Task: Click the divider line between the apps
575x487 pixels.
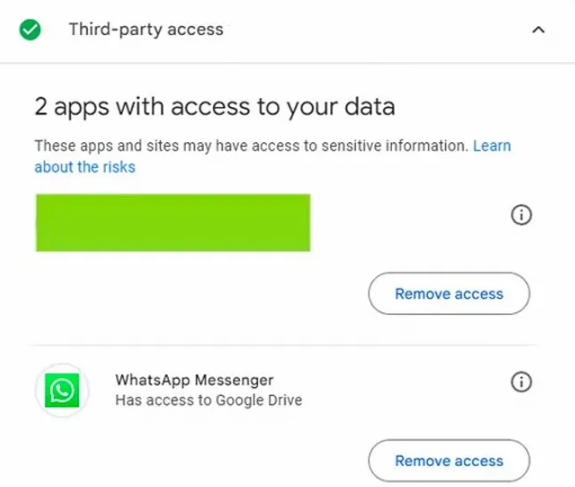Action: pos(283,345)
